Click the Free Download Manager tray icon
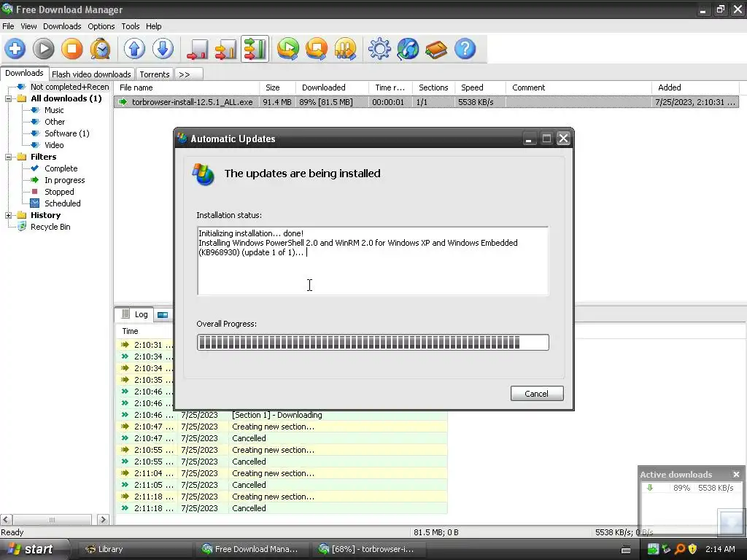 [653, 549]
